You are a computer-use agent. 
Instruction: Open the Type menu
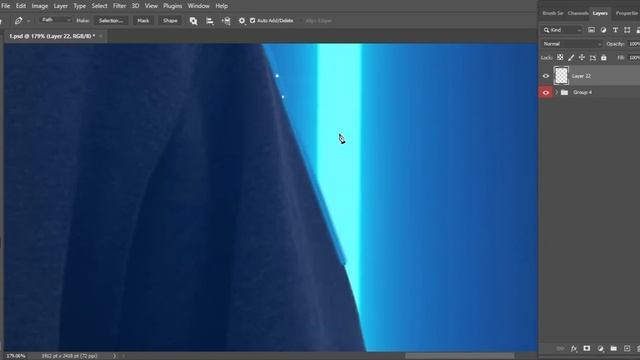[80, 6]
